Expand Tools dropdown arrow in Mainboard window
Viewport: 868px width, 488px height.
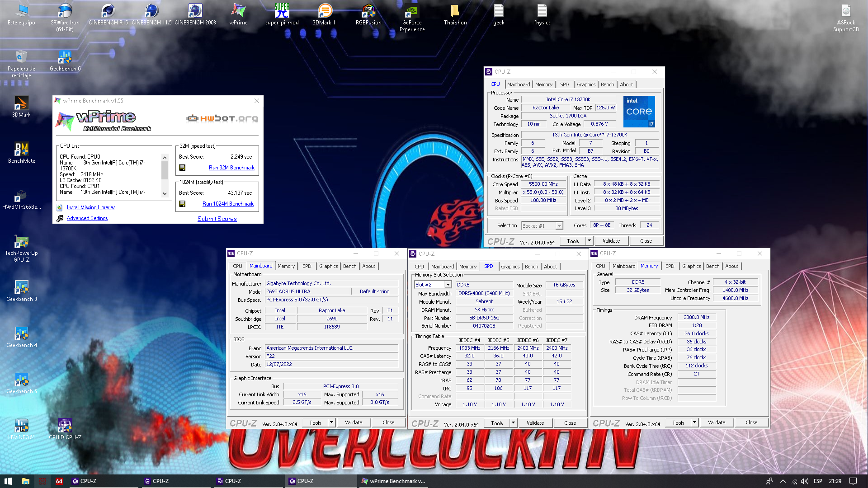click(x=331, y=422)
